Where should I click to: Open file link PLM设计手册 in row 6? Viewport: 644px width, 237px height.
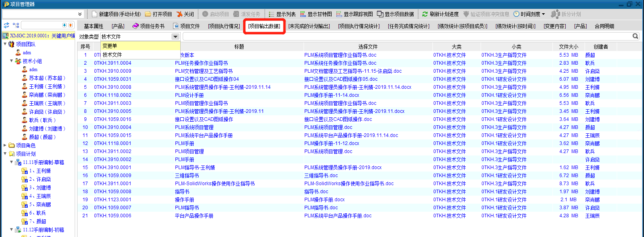189,95
